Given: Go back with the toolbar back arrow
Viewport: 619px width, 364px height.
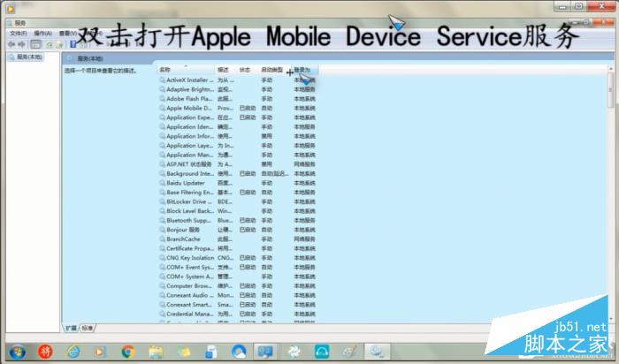Looking at the screenshot, I should [x=11, y=44].
